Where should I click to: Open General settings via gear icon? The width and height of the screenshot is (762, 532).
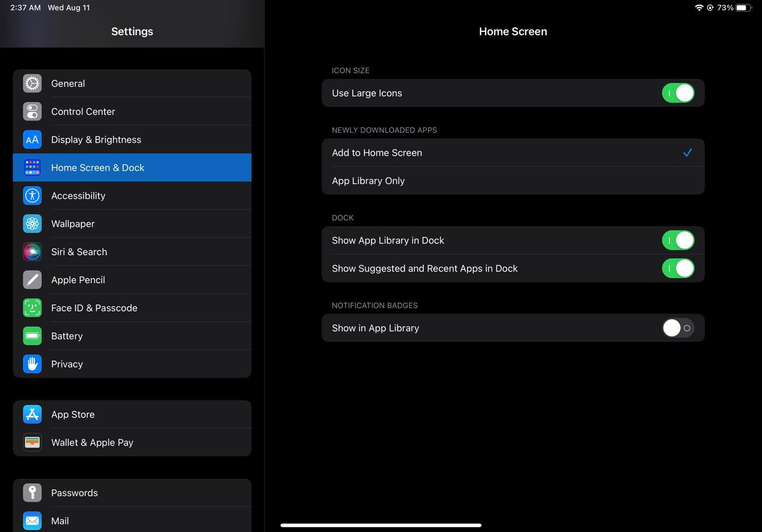point(32,83)
